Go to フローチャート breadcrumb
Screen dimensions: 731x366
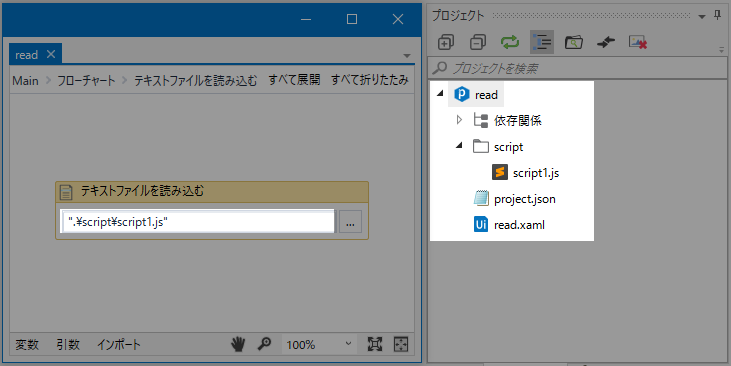point(86,81)
